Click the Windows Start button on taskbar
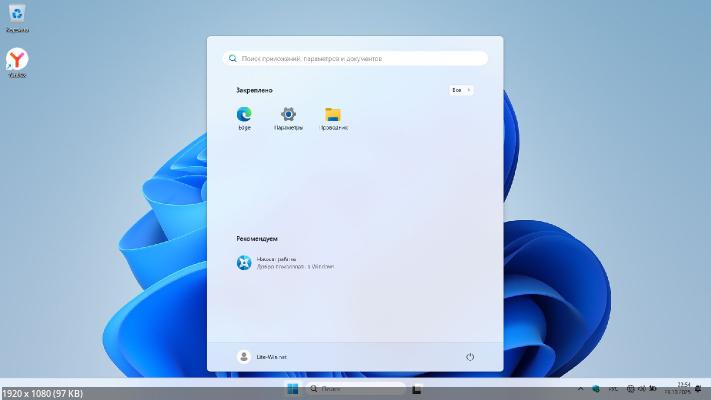The height and width of the screenshot is (400, 711). click(x=293, y=388)
